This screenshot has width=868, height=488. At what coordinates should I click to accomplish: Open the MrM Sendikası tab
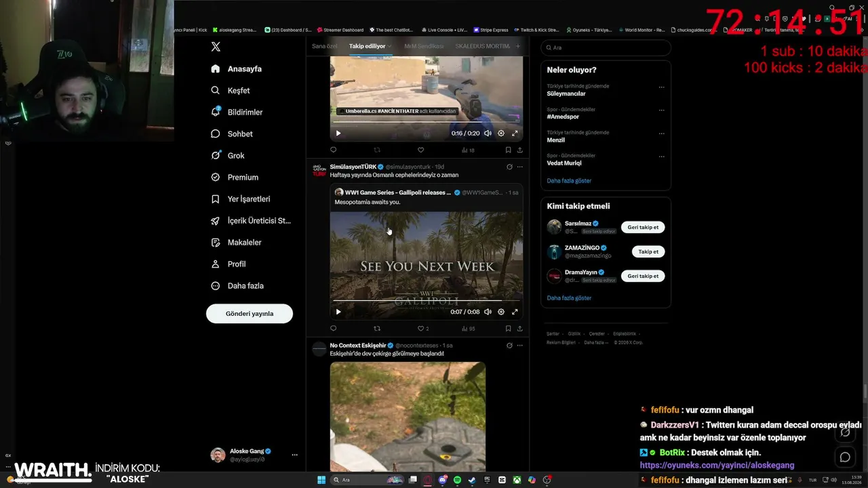tap(424, 46)
